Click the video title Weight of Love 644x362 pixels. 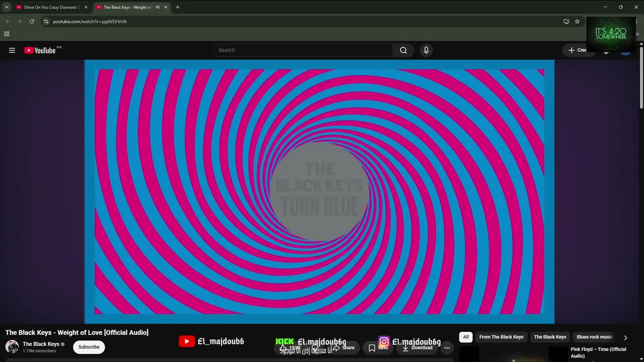[x=77, y=332]
